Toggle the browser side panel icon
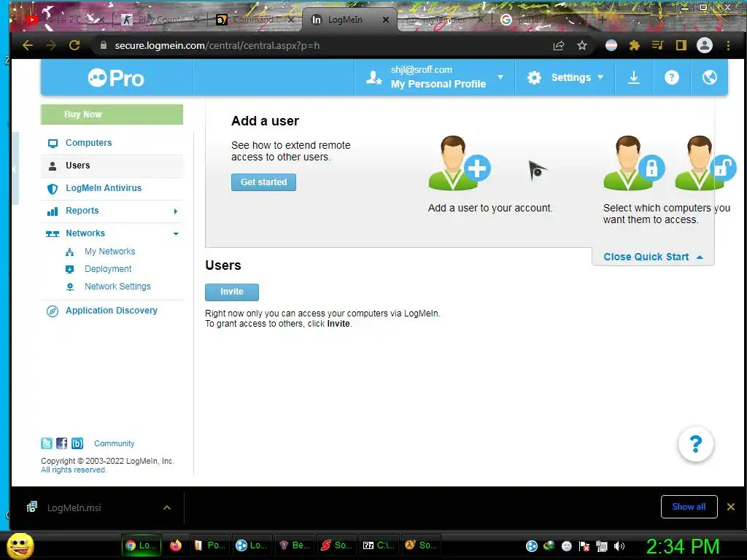This screenshot has width=747, height=560. click(681, 45)
